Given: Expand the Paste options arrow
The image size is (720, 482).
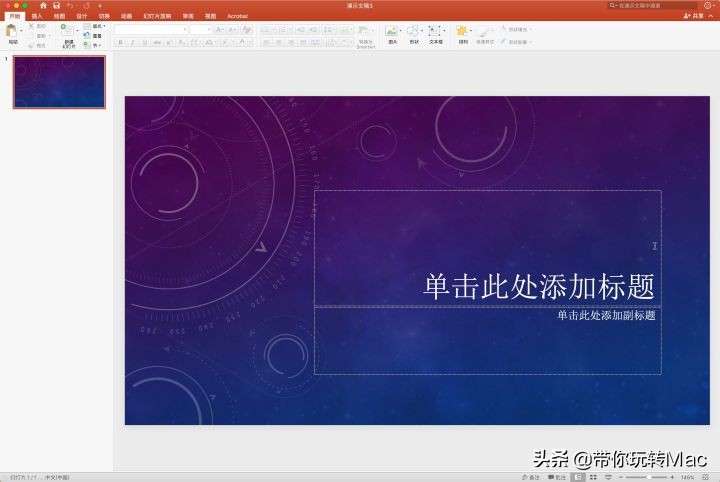Looking at the screenshot, I should [x=21, y=31].
